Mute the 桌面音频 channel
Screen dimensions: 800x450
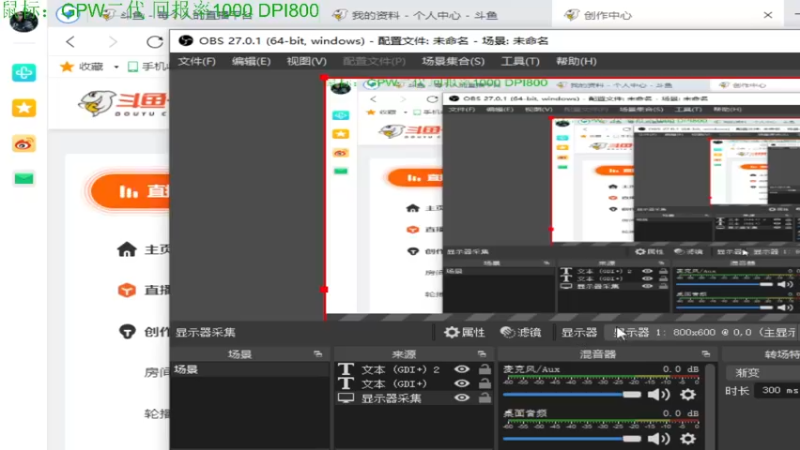click(x=659, y=439)
